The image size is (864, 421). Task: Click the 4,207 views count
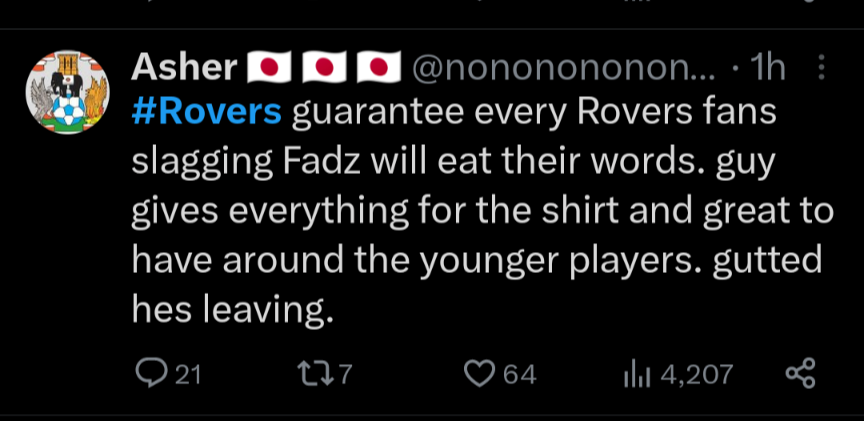(x=696, y=375)
